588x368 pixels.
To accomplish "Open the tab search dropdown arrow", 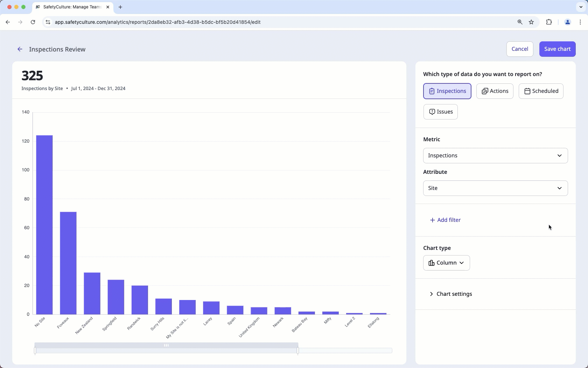I will (581, 7).
